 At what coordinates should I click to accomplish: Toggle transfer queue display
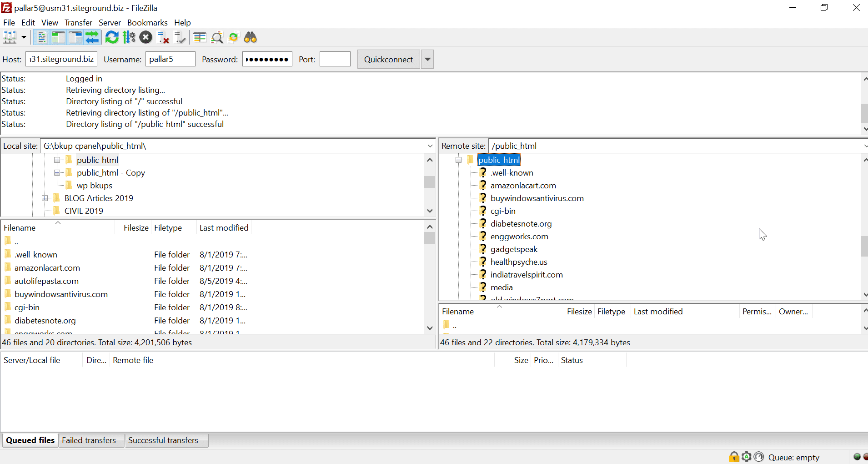(92, 37)
